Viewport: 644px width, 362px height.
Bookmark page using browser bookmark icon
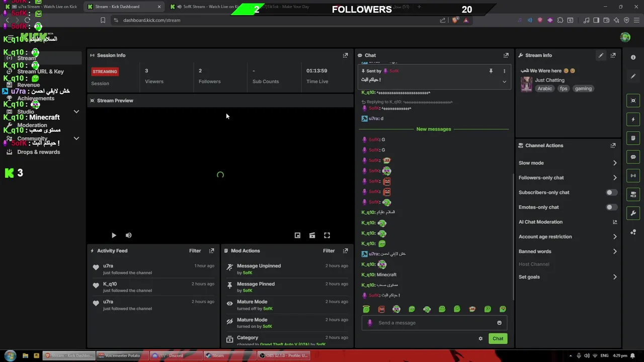103,20
